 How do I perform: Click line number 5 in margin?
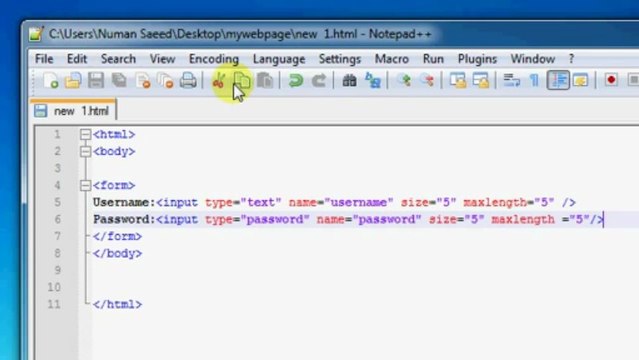click(57, 202)
